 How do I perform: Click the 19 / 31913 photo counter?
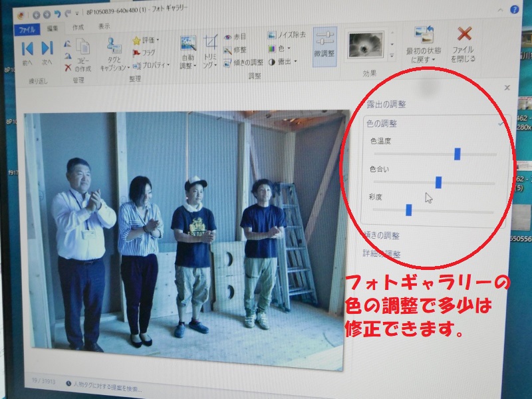point(43,380)
